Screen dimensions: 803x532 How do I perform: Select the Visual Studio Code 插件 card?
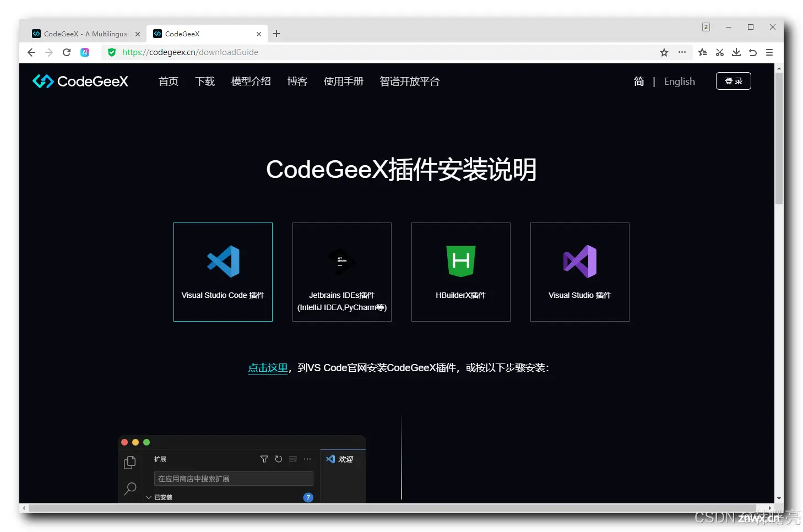pos(223,272)
